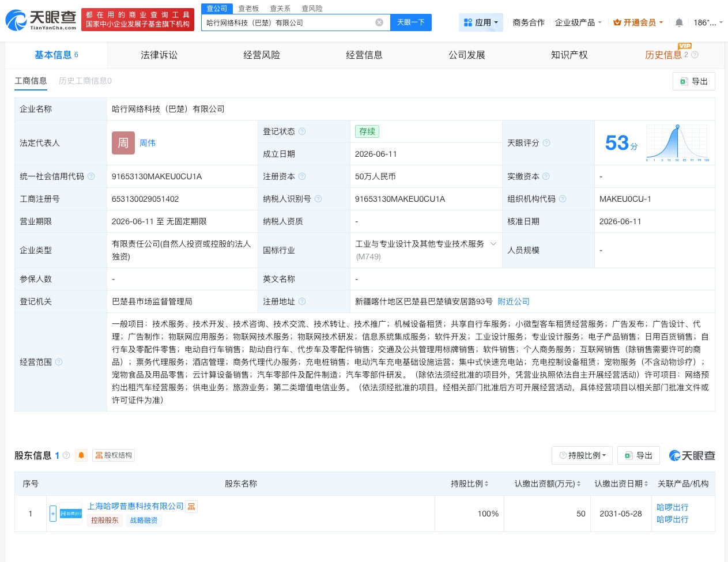Image resolution: width=728 pixels, height=562 pixels.
Task: Click help icon next to 经营范围
Action: [59, 362]
